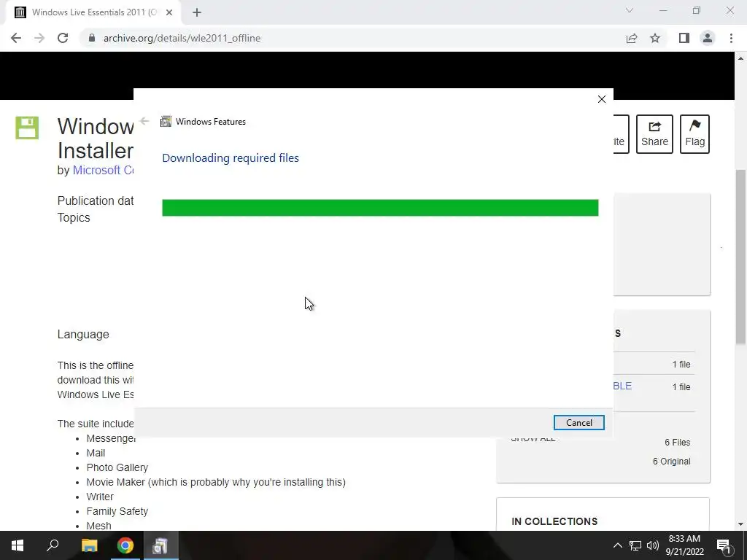Reload the archive.org page
Image resolution: width=747 pixels, height=560 pixels.
[x=63, y=38]
